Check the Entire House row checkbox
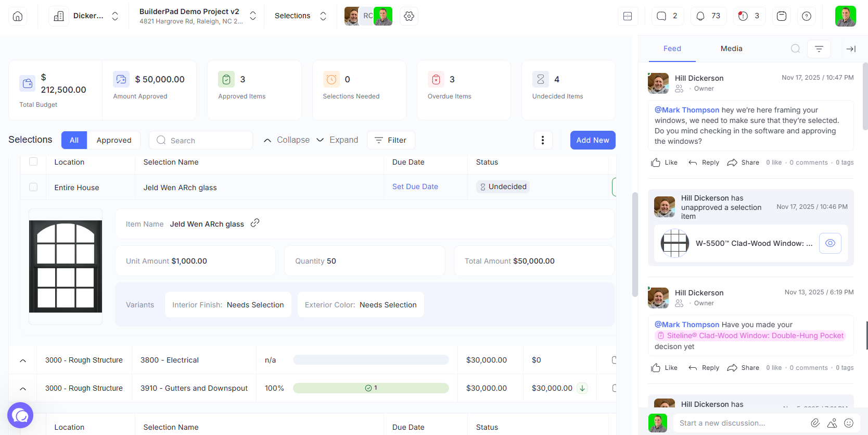 tap(33, 187)
